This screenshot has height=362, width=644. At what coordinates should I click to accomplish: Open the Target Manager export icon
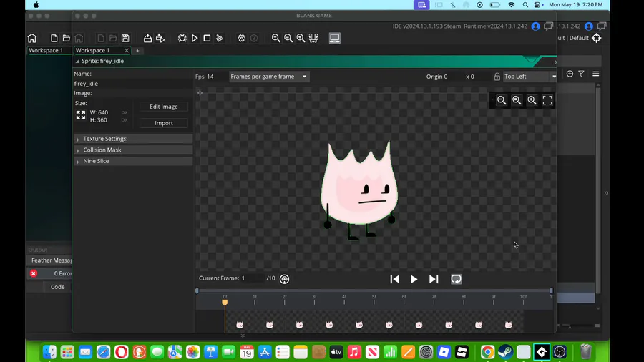pyautogui.click(x=160, y=38)
